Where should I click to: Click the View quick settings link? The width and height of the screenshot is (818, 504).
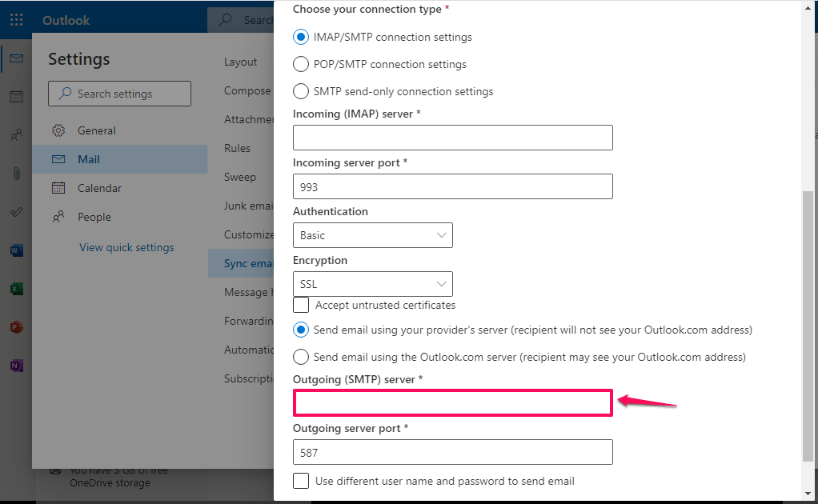coord(126,247)
